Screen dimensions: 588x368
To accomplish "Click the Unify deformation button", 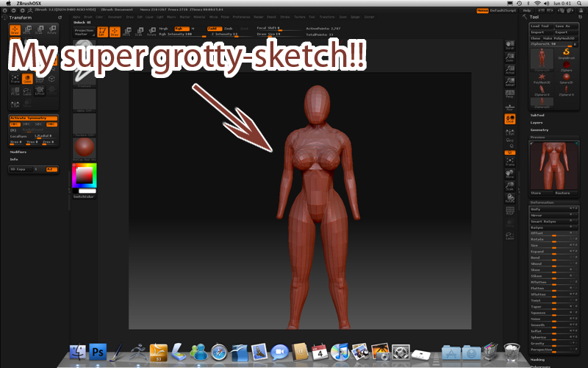I will click(553, 209).
